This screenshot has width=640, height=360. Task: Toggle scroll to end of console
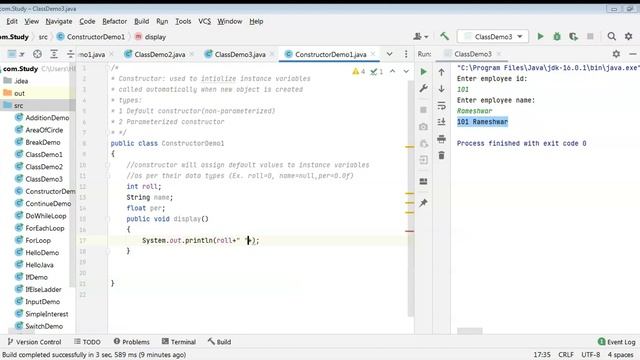[x=441, y=122]
